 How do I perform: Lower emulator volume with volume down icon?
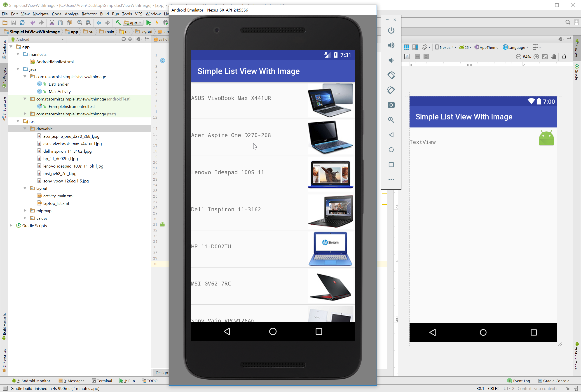[391, 60]
